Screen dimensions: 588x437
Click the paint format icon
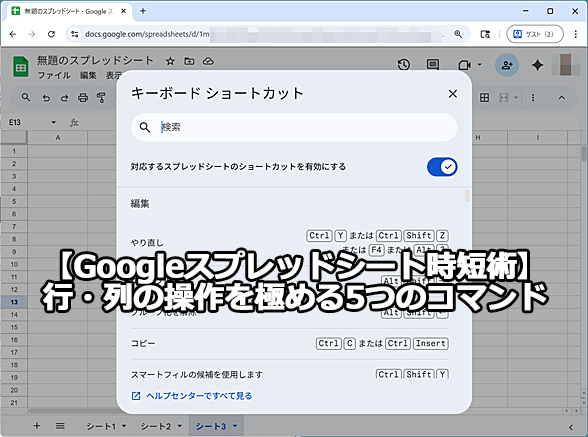101,98
